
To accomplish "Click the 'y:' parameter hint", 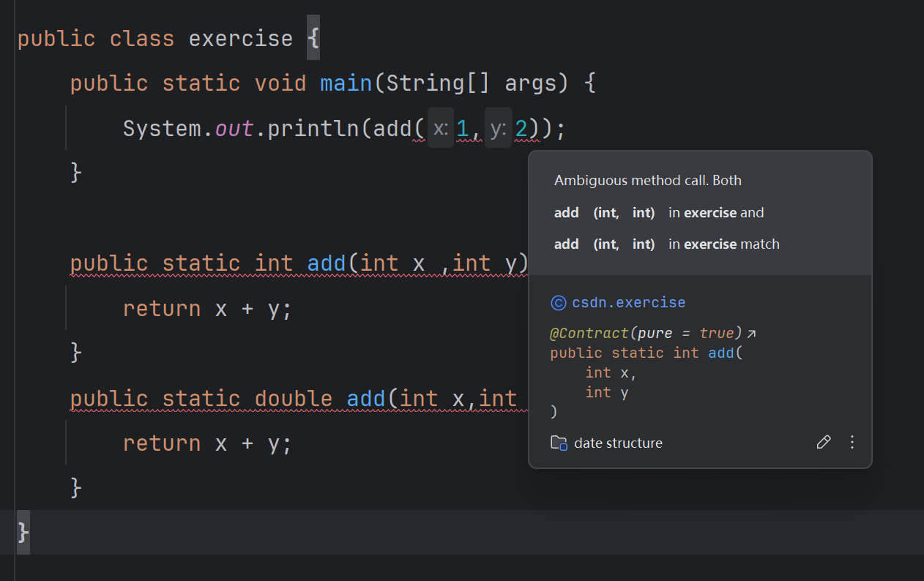I will (499, 128).
